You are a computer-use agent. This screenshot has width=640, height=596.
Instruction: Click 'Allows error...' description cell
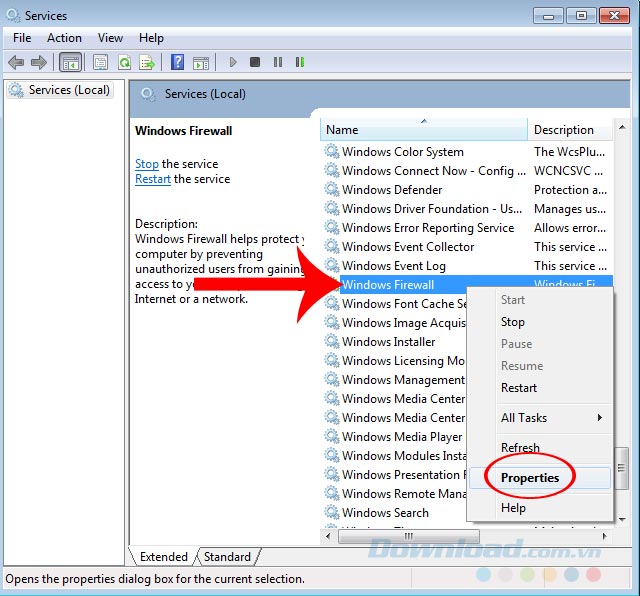click(570, 227)
